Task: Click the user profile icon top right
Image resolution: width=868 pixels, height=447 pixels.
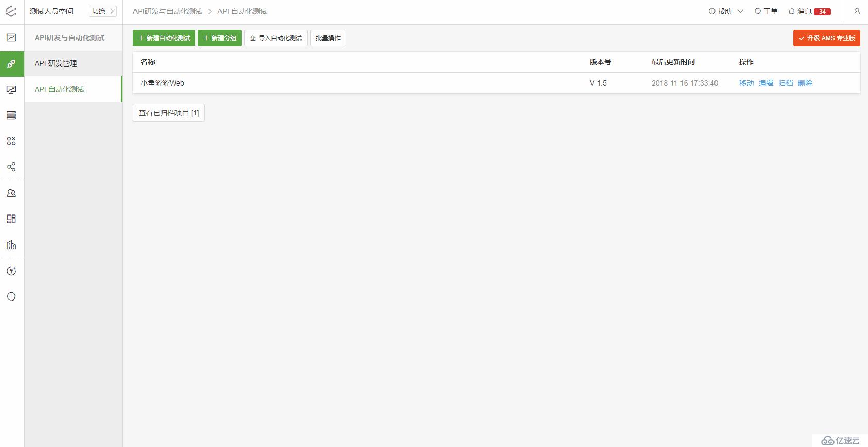Action: click(x=857, y=11)
